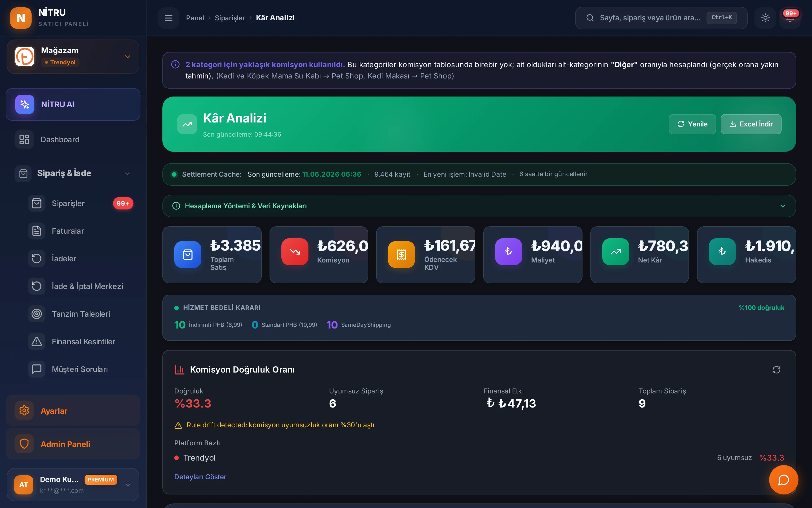The image size is (812, 508).
Task: Open Siparişler in the sidebar
Action: (x=81, y=203)
